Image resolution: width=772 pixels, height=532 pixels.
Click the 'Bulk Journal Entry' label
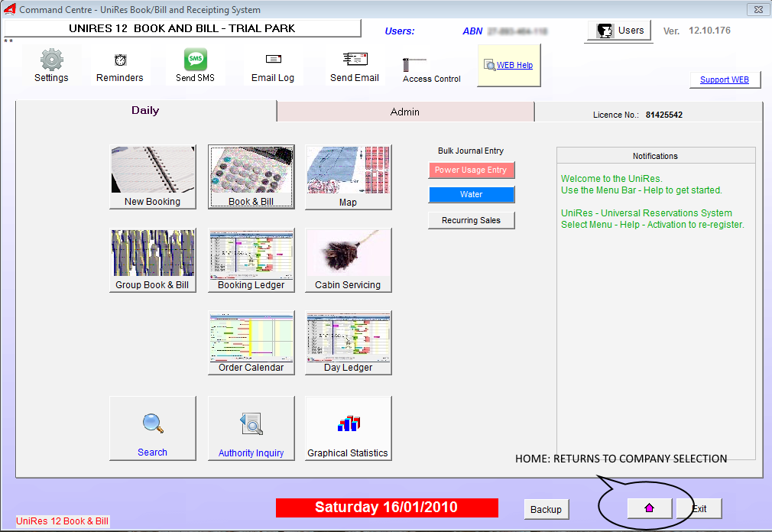click(471, 151)
